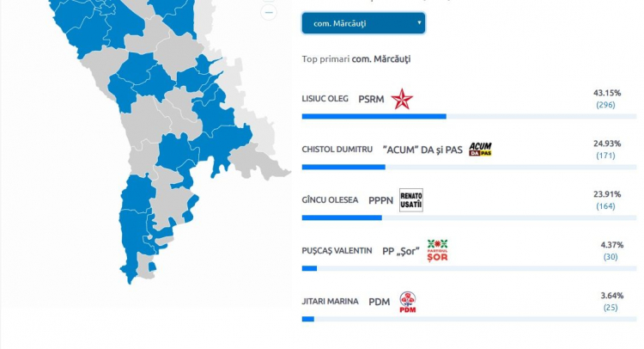The height and width of the screenshot is (349, 644).
Task: Click the 296 votes count
Action: click(606, 105)
